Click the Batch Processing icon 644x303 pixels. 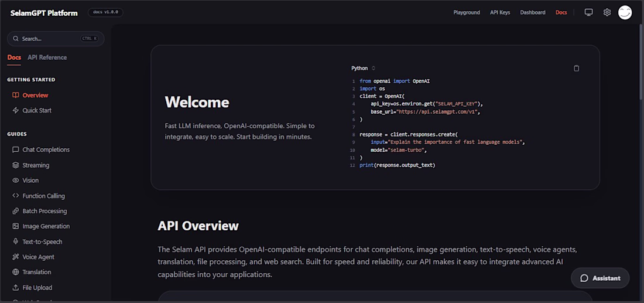click(x=16, y=211)
